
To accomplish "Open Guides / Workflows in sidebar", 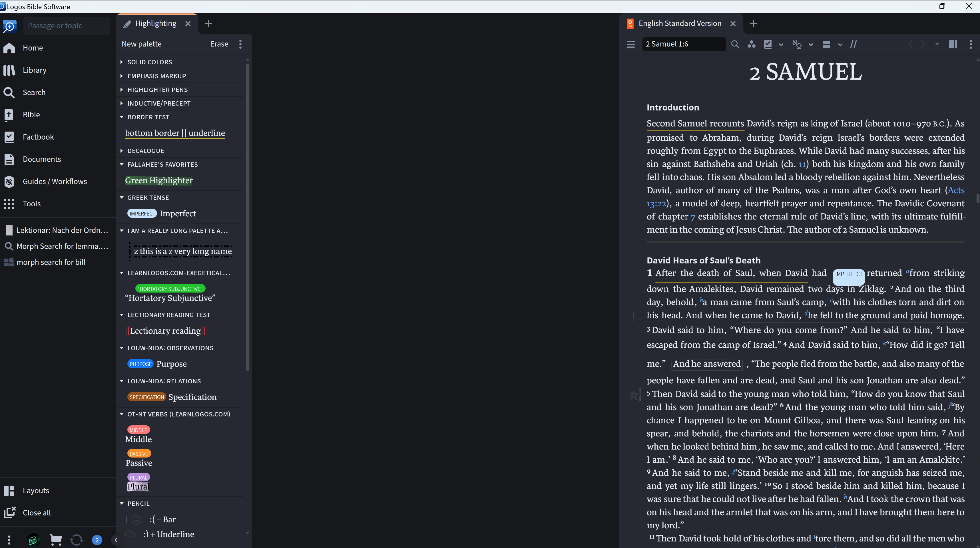I will (x=45, y=182).
